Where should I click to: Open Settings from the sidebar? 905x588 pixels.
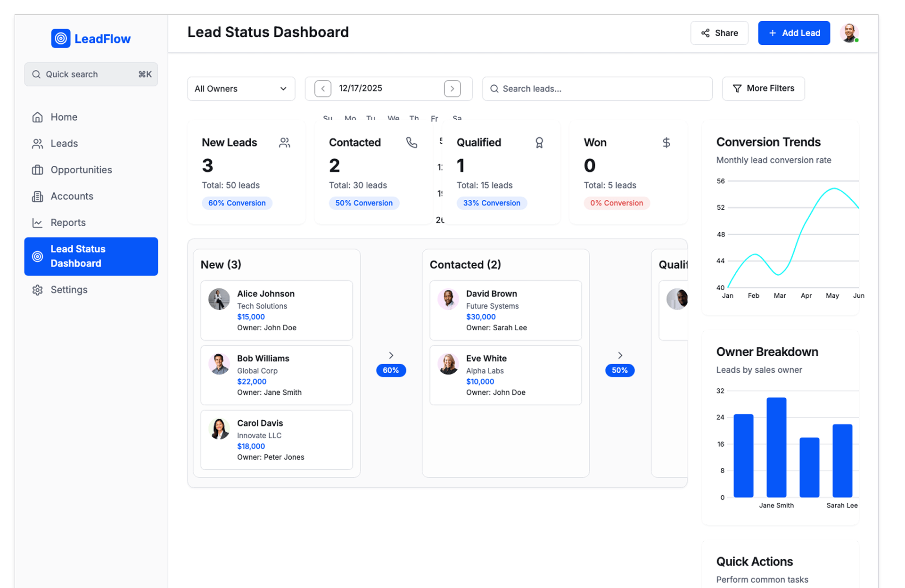click(69, 290)
